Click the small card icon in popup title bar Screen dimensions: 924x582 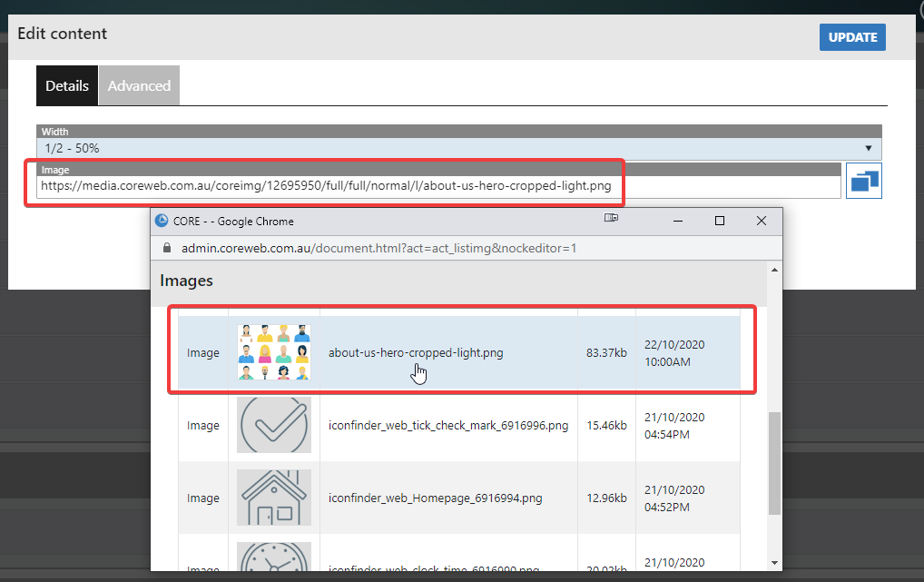tap(612, 220)
